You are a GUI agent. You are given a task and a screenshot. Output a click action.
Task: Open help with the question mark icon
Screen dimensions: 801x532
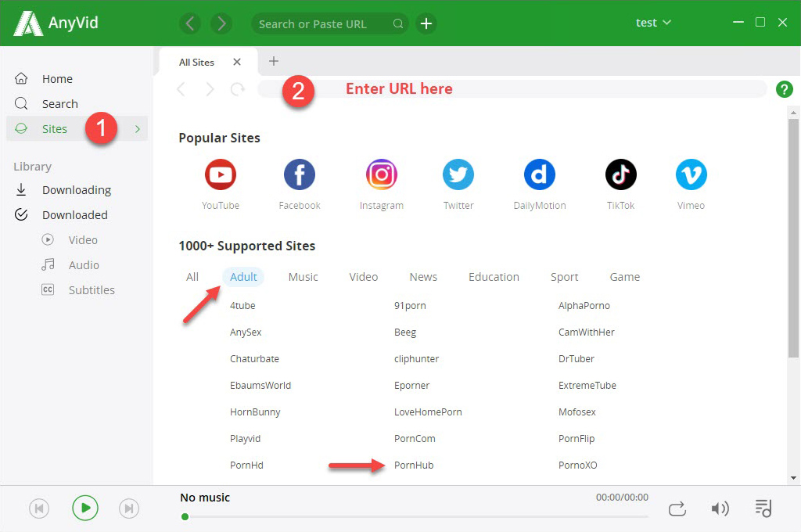click(784, 89)
